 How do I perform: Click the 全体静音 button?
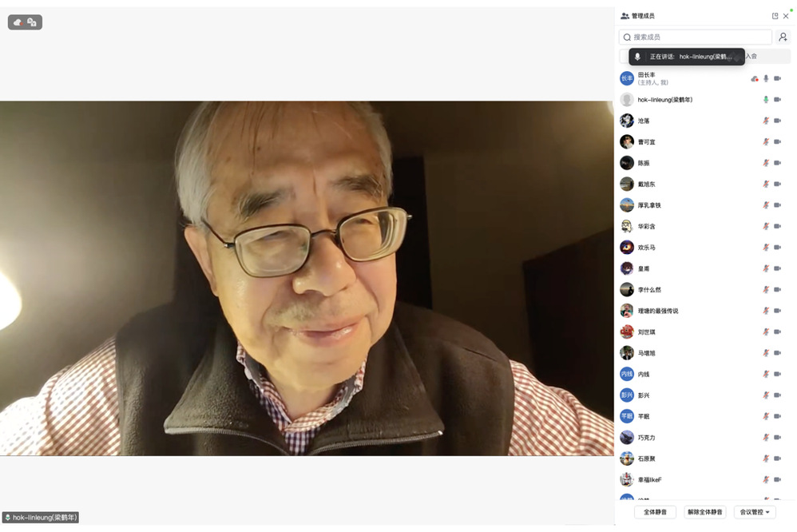(655, 512)
